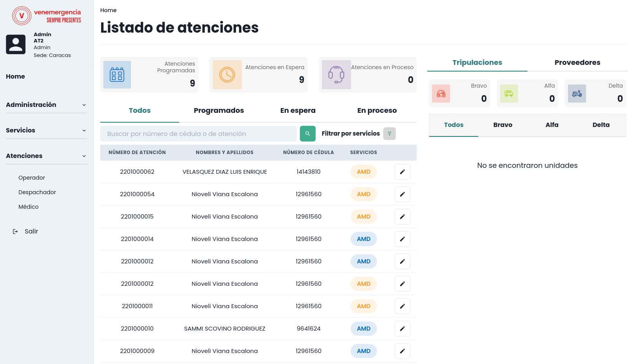Click the Atenciones en Espera clock icon
Image resolution: width=634 pixels, height=364 pixels.
coord(227,75)
